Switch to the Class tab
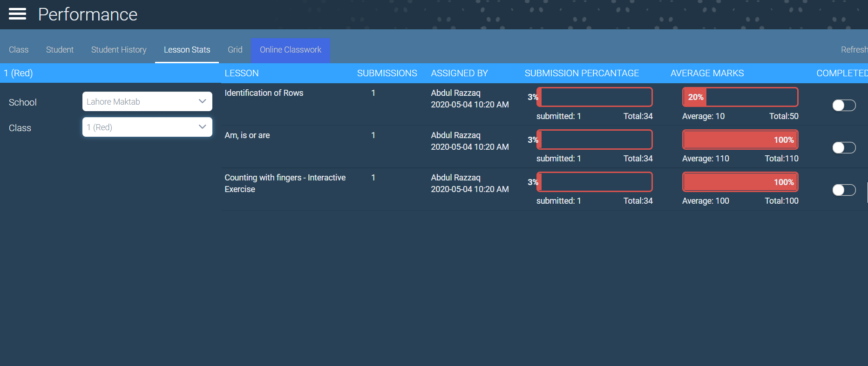The width and height of the screenshot is (868, 366). point(19,50)
